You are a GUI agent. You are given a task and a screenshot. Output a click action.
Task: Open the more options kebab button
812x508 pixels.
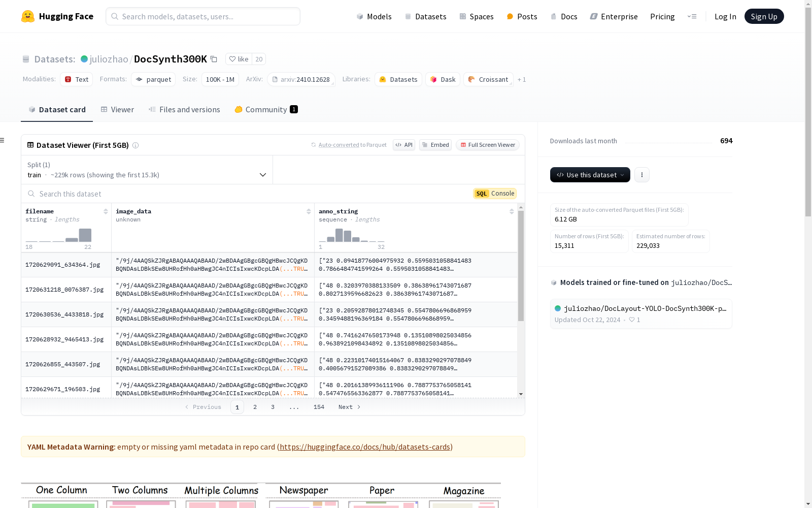pyautogui.click(x=642, y=175)
